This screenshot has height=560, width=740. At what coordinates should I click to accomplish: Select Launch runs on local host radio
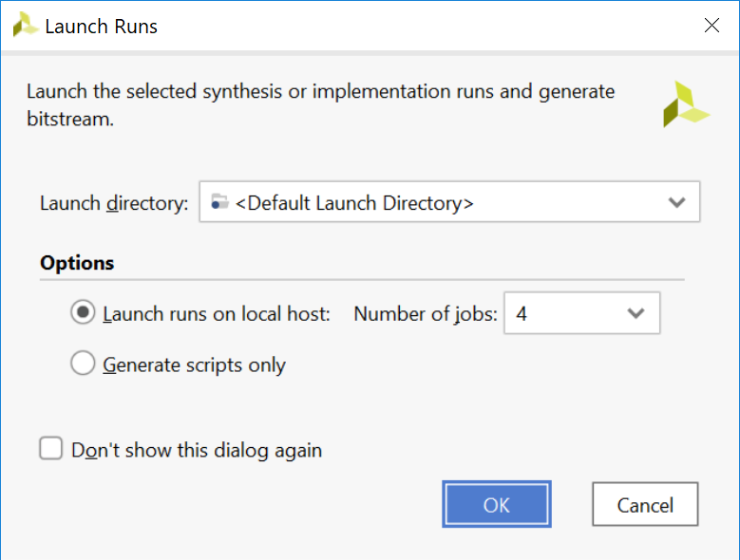click(x=83, y=312)
